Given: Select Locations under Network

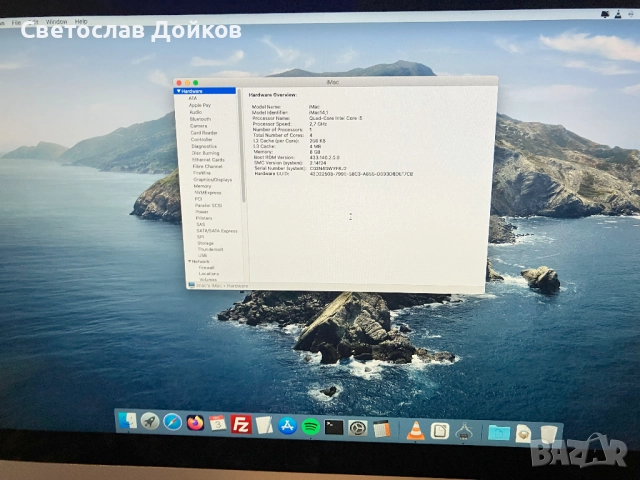Looking at the screenshot, I should (209, 274).
